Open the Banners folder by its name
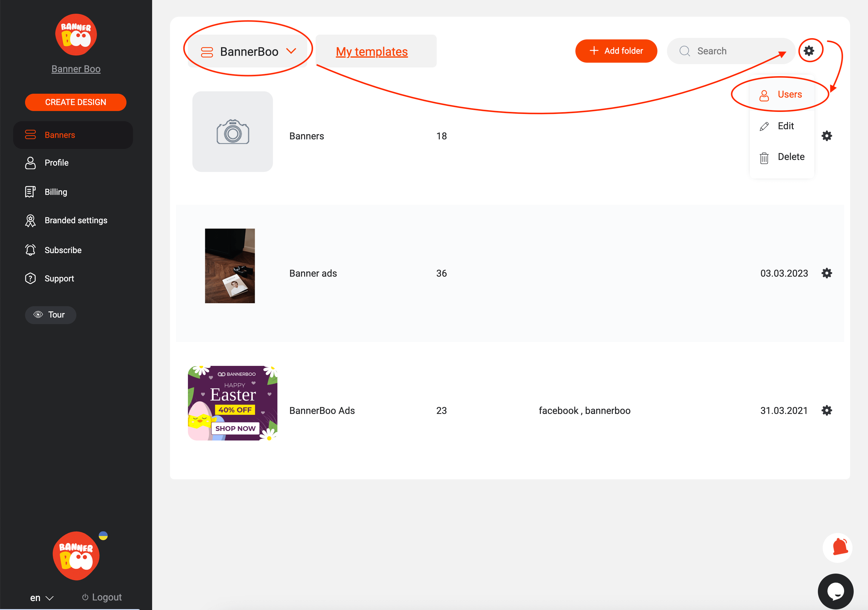Screen dimensions: 868x610 click(x=307, y=136)
